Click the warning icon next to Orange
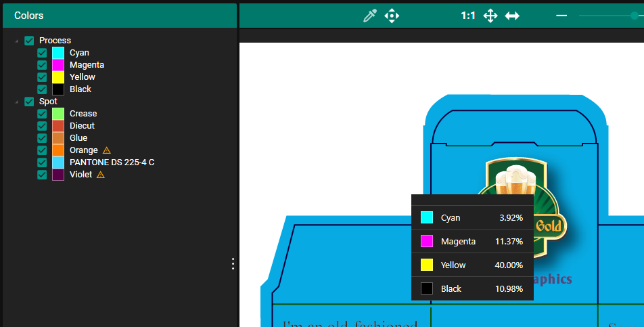 point(106,150)
